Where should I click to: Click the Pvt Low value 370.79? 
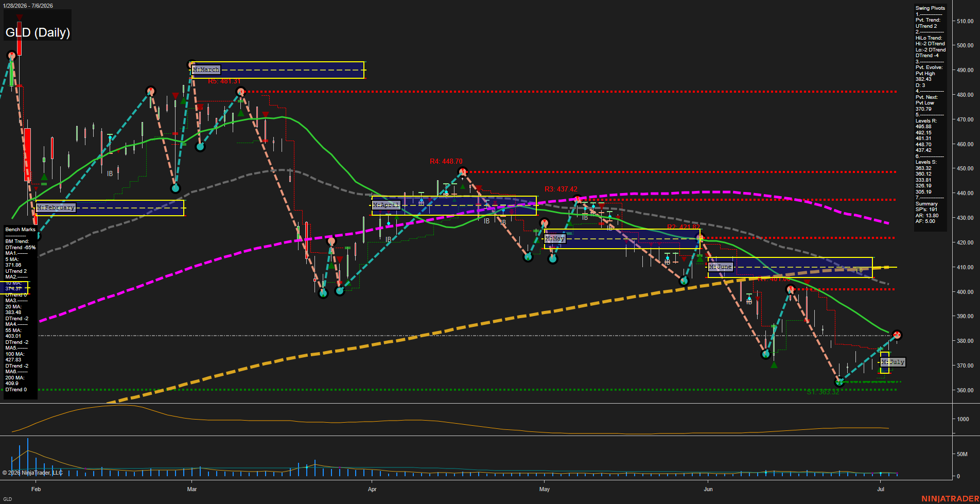[923, 109]
